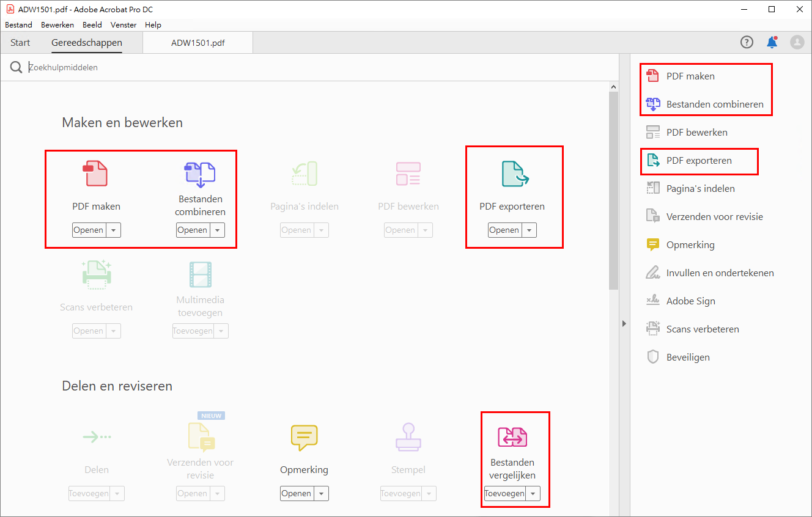Select PDF maken icon in right sidebar
The image size is (812, 517).
pyautogui.click(x=653, y=76)
